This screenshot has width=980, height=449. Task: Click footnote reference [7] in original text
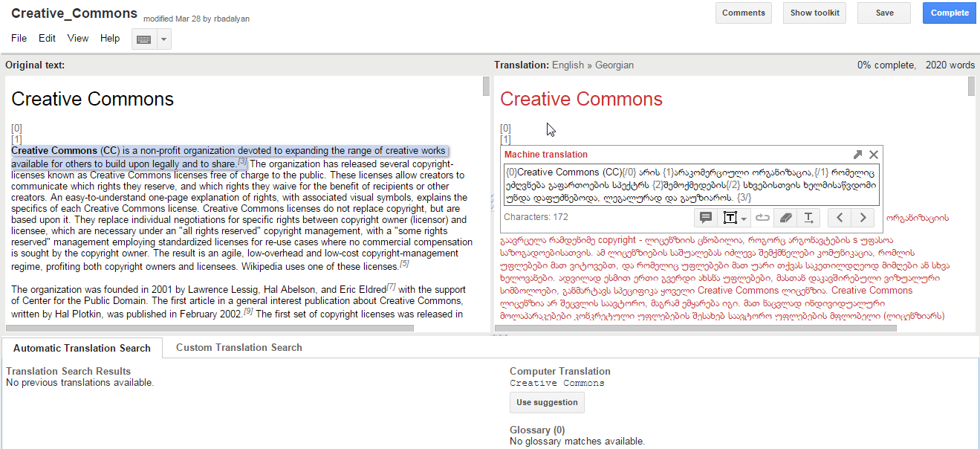391,287
